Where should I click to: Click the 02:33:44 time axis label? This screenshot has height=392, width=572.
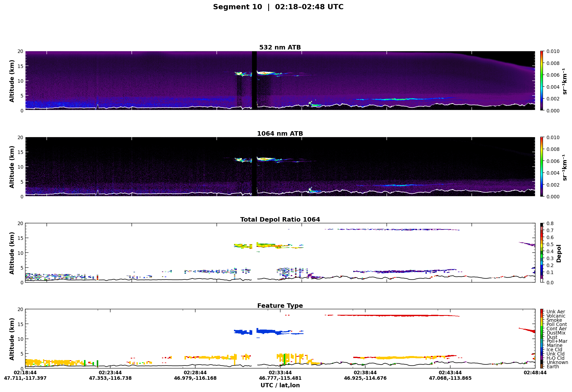point(280,373)
